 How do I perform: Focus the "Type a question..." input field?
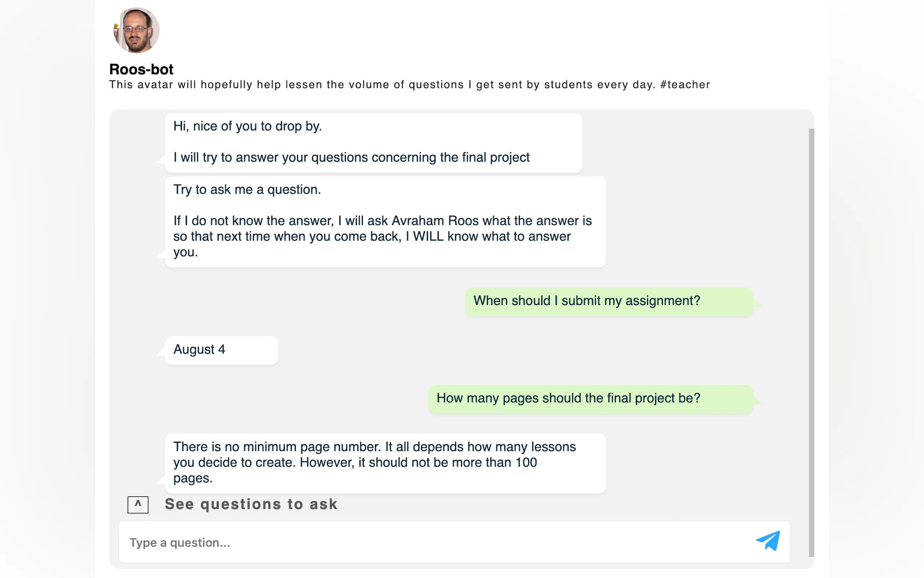pos(420,542)
